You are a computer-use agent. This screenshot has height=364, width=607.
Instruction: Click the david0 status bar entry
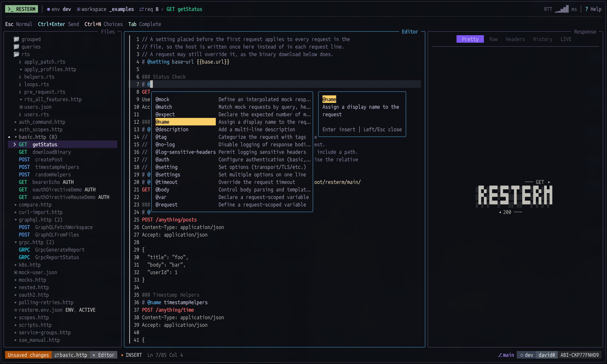547,355
